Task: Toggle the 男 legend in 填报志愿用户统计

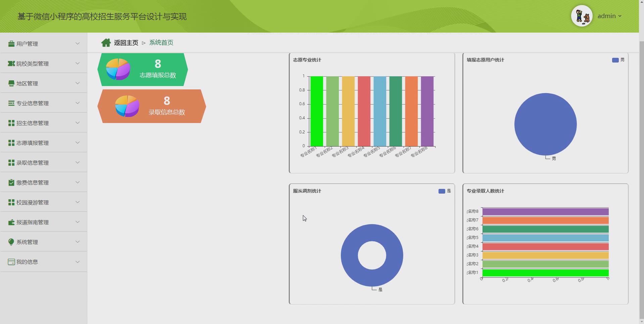Action: [x=618, y=60]
